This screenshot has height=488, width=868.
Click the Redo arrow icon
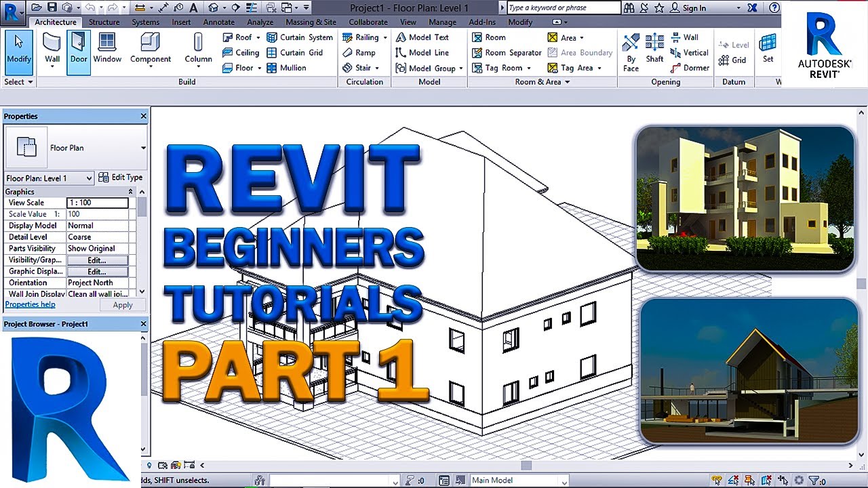113,8
